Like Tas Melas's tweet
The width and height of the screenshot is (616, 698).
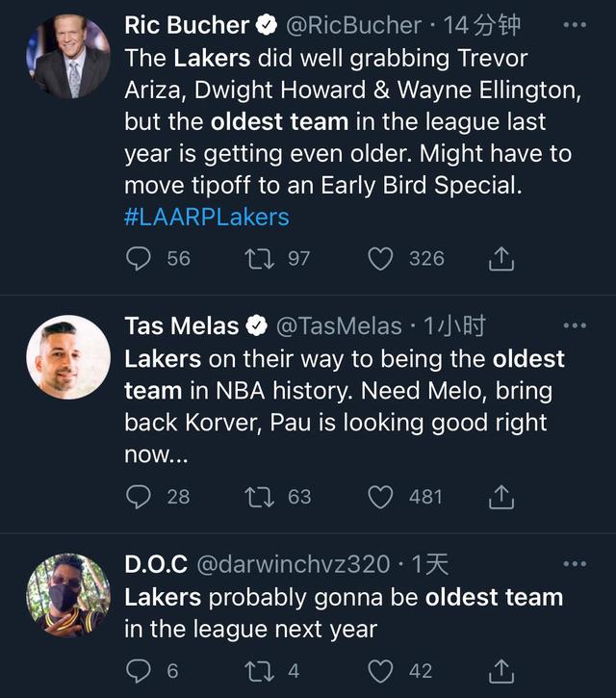[x=382, y=497]
